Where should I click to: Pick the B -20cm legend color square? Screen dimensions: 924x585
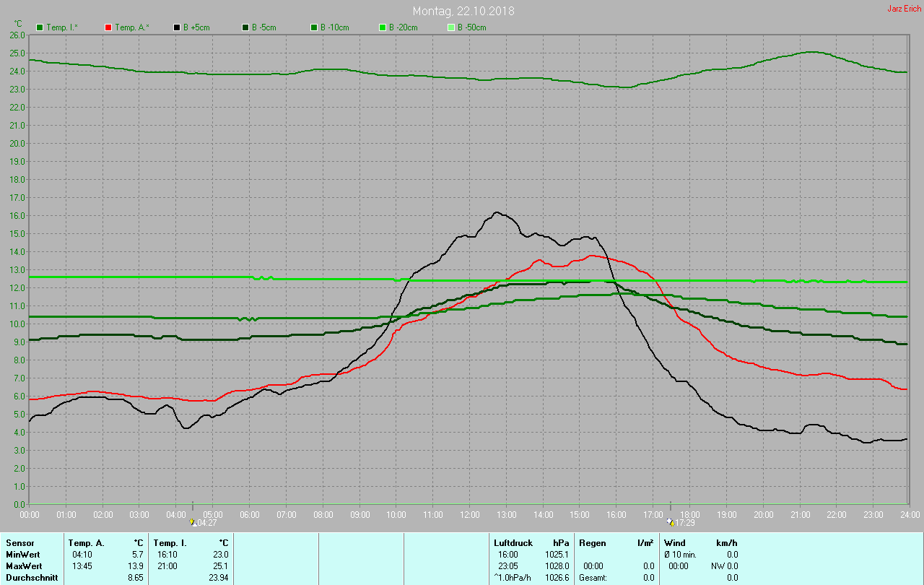pos(383,27)
